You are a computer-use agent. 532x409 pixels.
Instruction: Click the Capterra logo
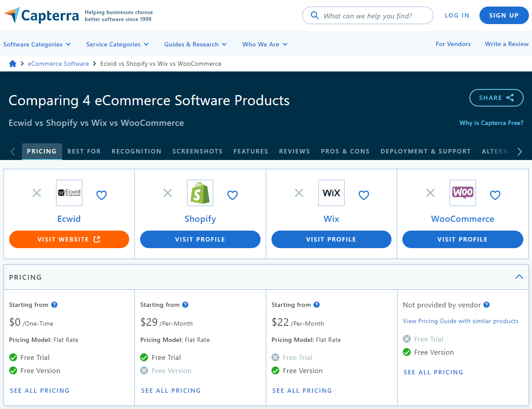[x=42, y=15]
